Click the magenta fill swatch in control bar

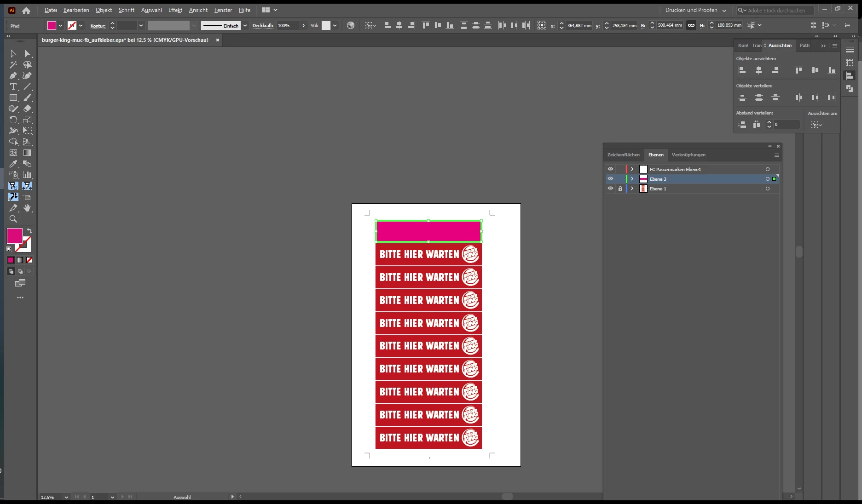[x=52, y=26]
